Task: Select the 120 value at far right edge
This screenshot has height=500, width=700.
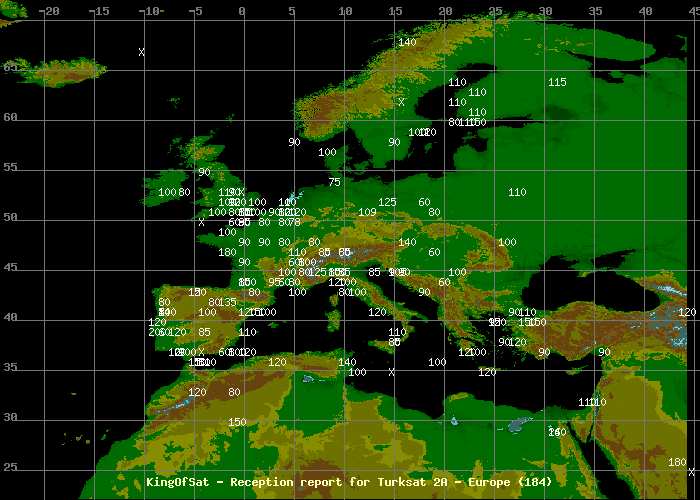Action: pyautogui.click(x=687, y=312)
